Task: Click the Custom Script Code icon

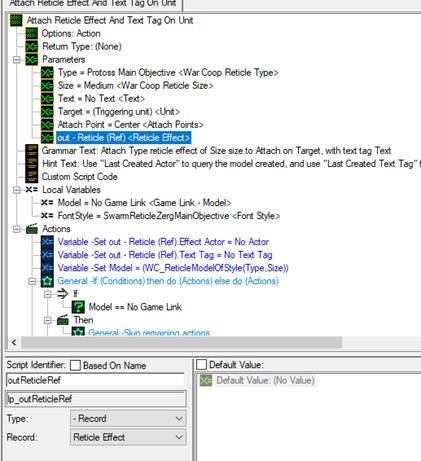Action: click(32, 177)
